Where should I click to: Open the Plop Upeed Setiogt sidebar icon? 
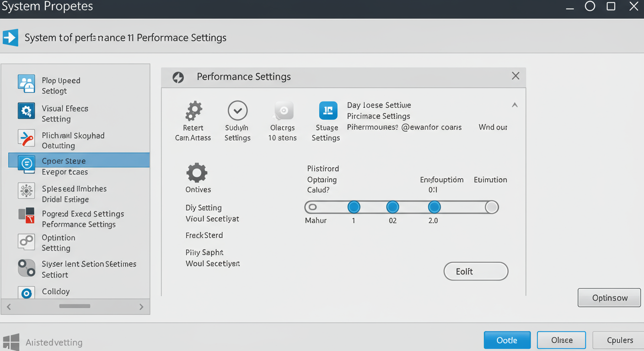(27, 84)
